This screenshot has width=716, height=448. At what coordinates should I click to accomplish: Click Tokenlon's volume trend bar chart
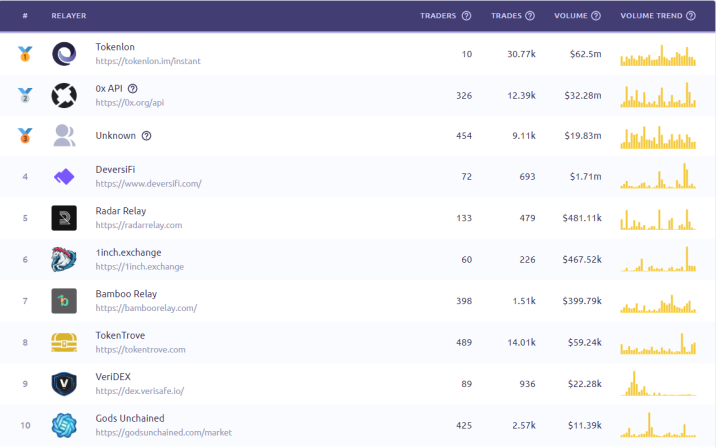[x=658, y=55]
